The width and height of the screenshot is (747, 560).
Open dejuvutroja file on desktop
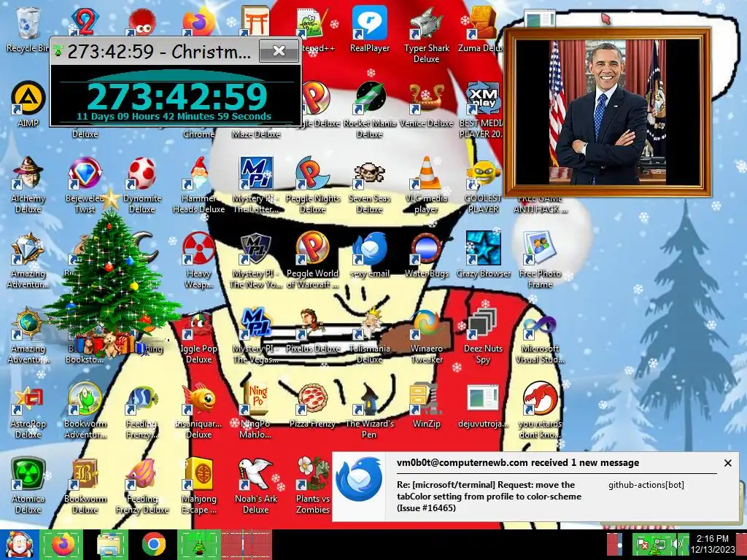[x=483, y=405]
